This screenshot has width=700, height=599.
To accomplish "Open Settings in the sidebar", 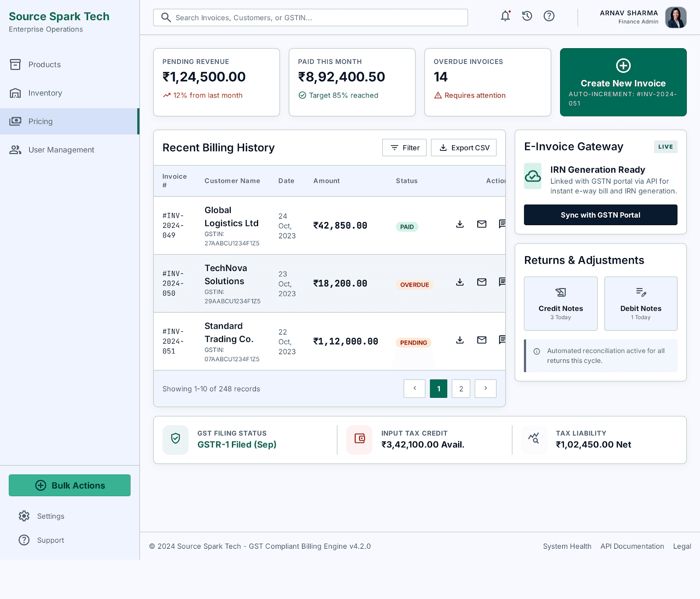I will tap(70, 516).
